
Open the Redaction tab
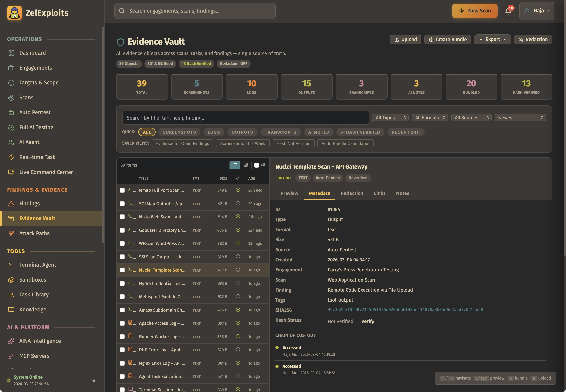pyautogui.click(x=352, y=193)
